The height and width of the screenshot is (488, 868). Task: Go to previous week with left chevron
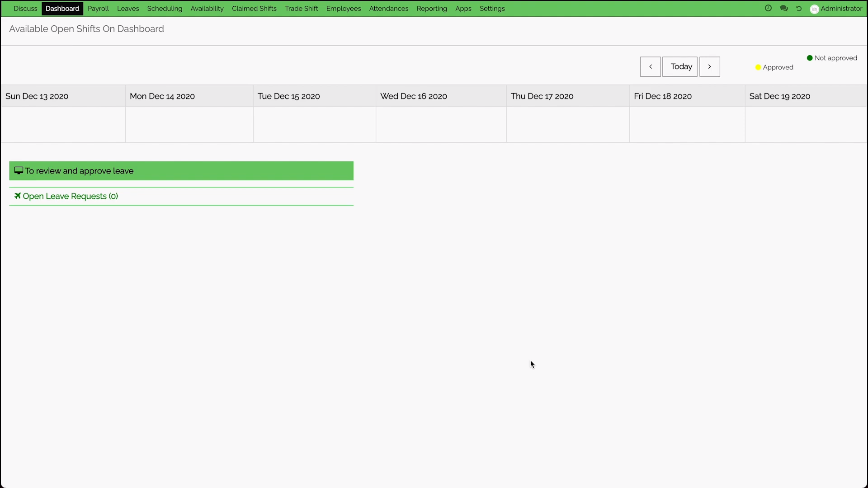(x=650, y=67)
